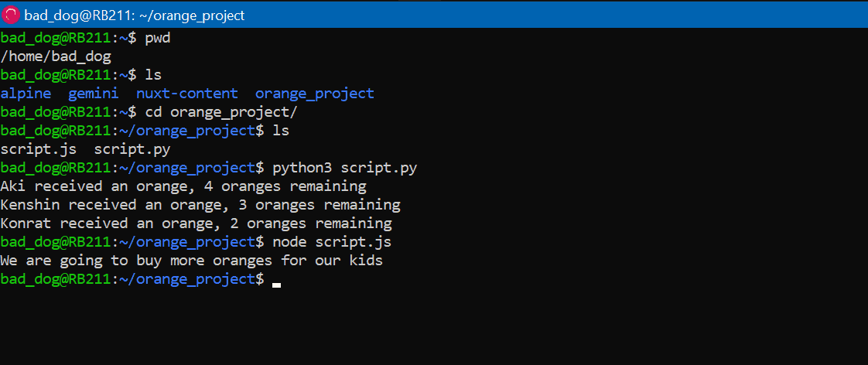Click the 'gemini' directory name

[94, 94]
